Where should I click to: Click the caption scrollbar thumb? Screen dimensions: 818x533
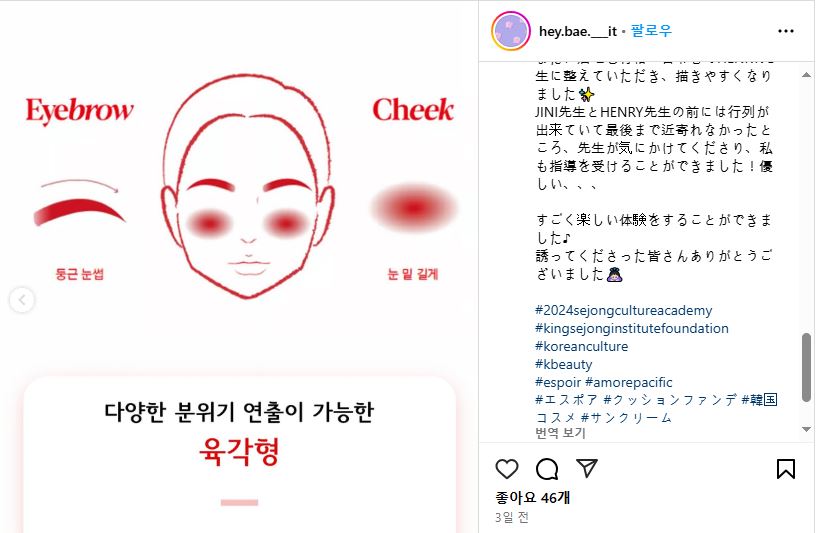[807, 367]
